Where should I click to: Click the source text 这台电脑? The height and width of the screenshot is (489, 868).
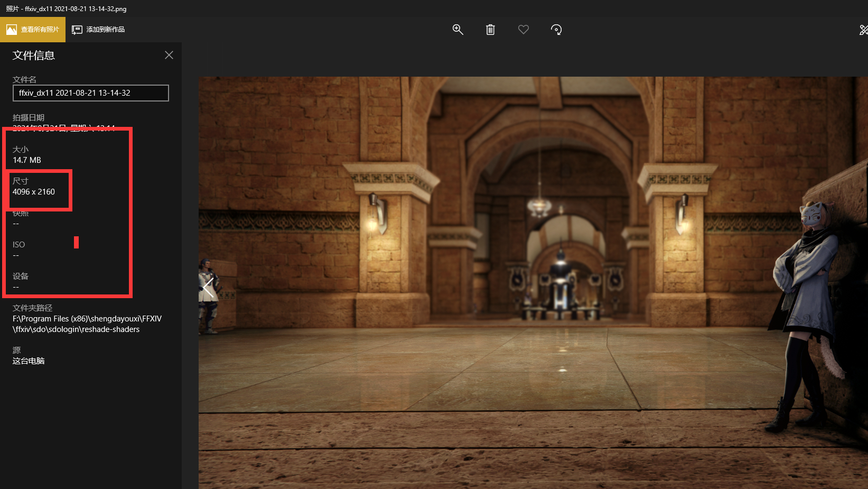[x=29, y=361]
